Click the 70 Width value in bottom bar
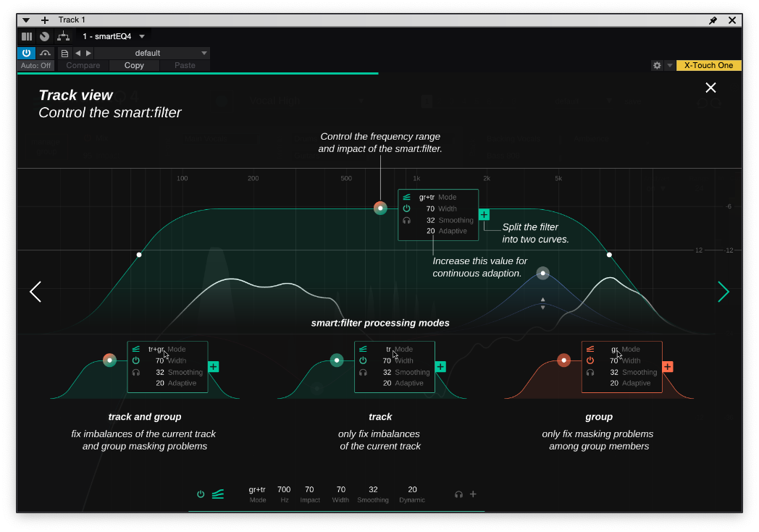 pos(341,490)
